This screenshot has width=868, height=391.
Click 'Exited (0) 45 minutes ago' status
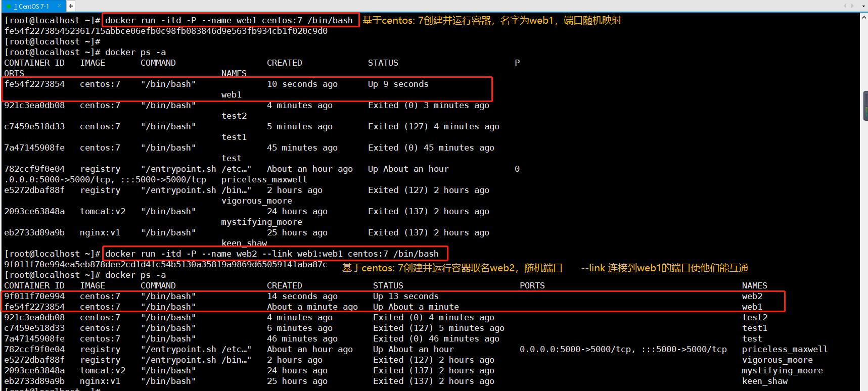coord(431,148)
